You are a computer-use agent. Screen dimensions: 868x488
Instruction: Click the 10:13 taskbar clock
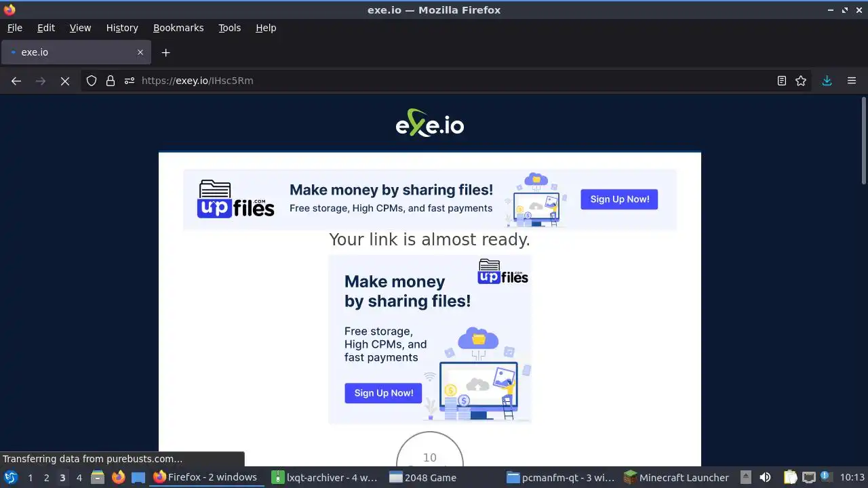[852, 477]
